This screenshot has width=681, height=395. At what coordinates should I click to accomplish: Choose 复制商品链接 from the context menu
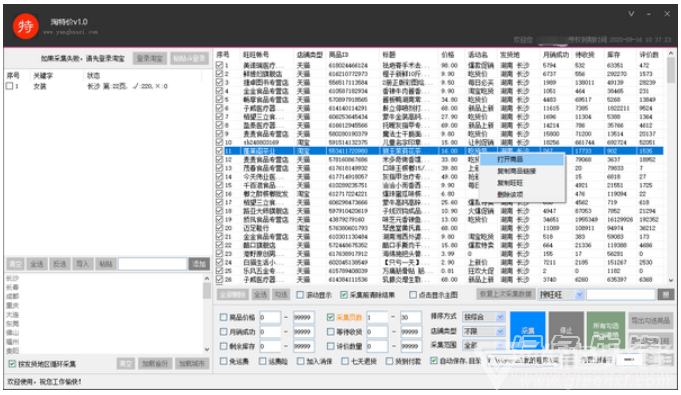pos(522,171)
